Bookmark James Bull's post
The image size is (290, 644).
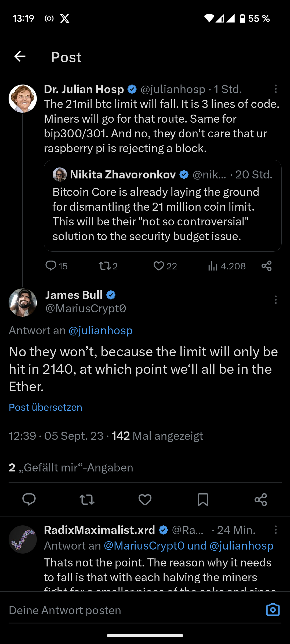[x=203, y=500]
